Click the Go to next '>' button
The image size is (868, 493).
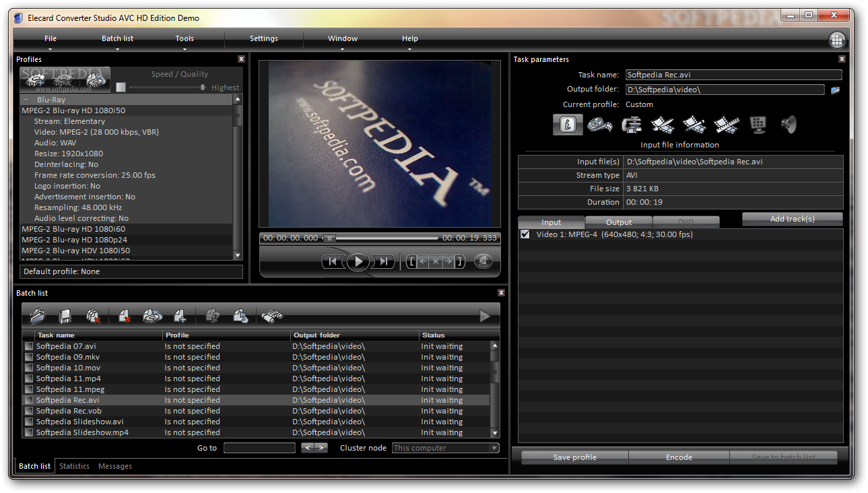click(321, 448)
